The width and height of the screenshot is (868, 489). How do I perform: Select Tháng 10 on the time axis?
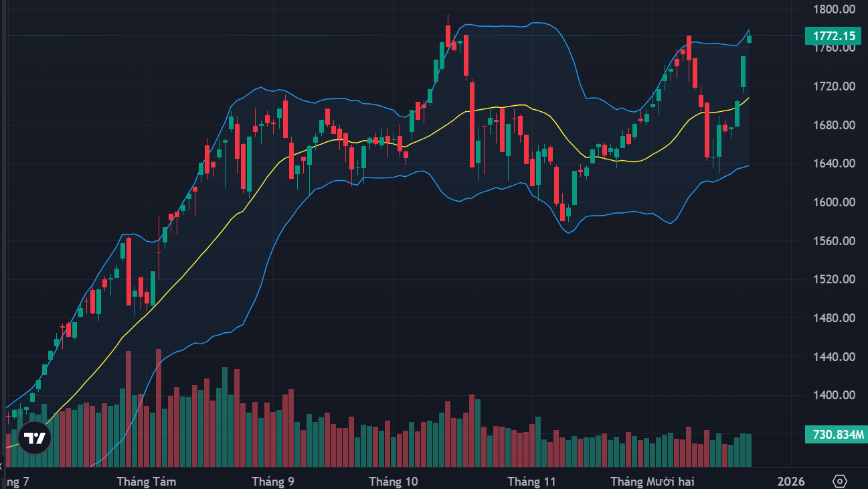click(394, 482)
